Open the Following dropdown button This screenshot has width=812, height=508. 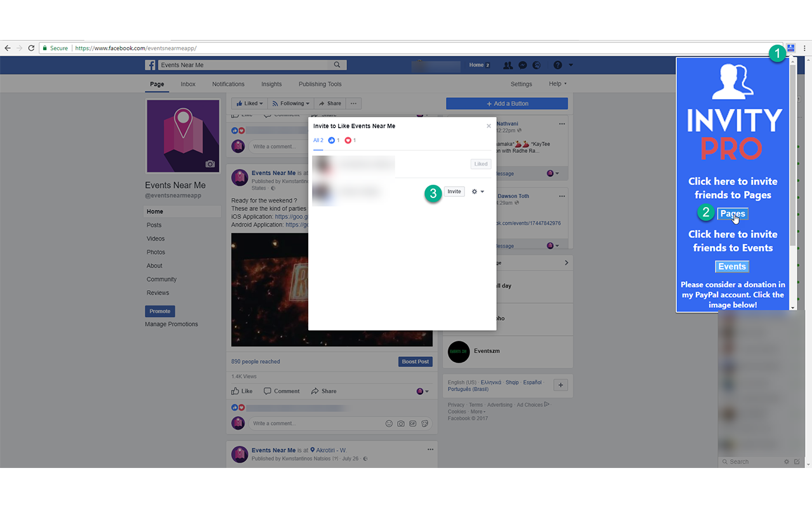click(x=291, y=104)
